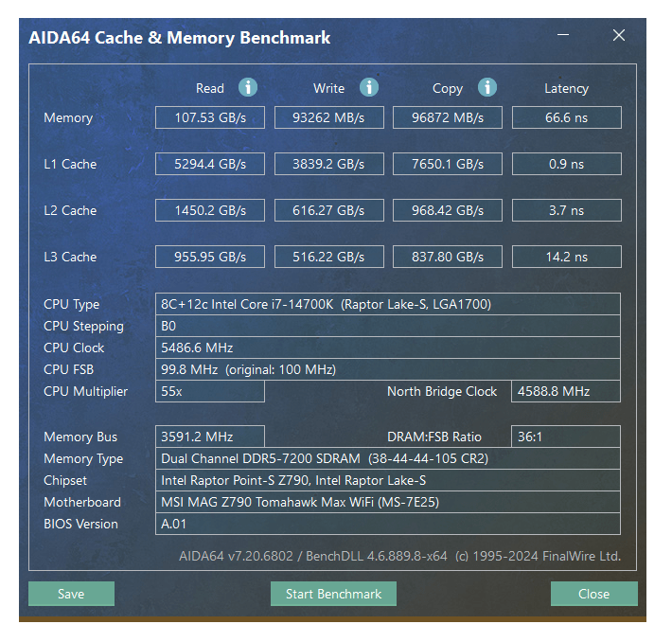Select the L1 Cache Read value box
This screenshot has height=642, width=672.
coord(210,164)
